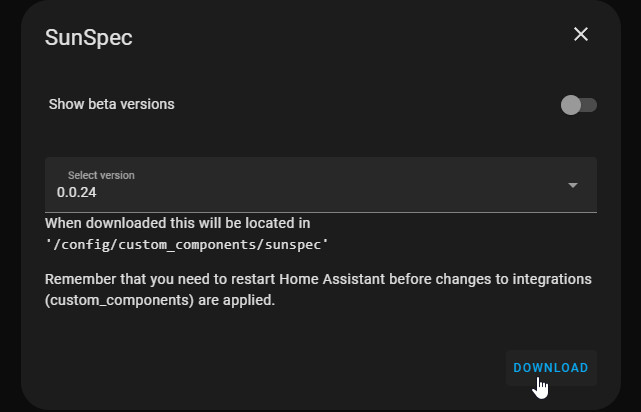This screenshot has width=641, height=412.
Task: Expand the version list via the caret icon
Action: (573, 185)
